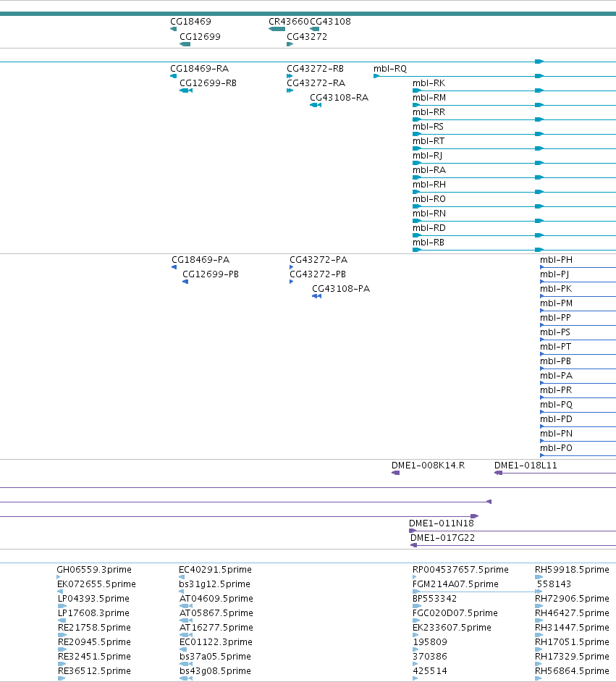Screen dimensions: 616x682
Task: Select the mbl-PA protein label
Action: click(x=556, y=376)
